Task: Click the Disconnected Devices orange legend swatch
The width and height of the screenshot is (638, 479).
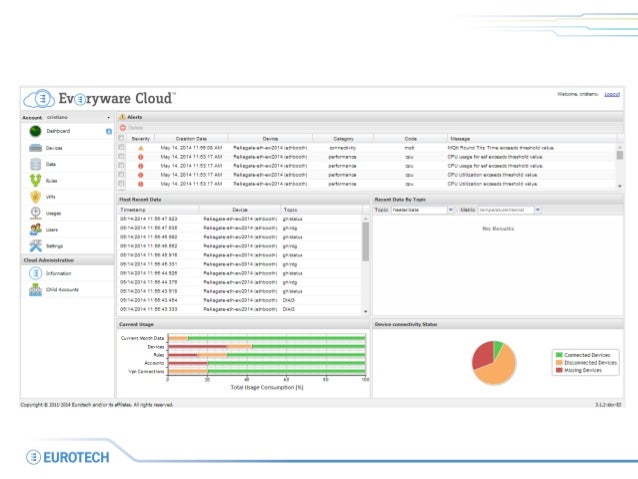Action: pyautogui.click(x=559, y=363)
